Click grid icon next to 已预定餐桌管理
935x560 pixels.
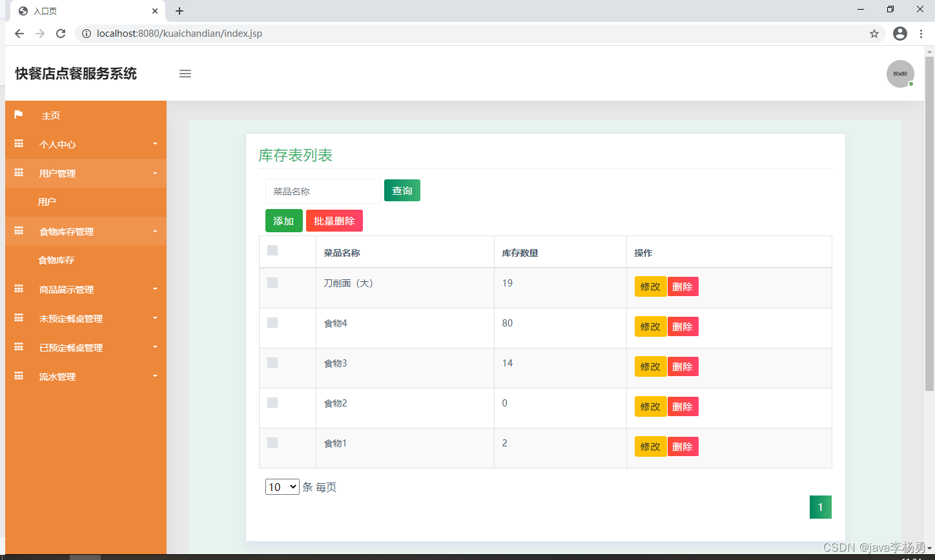[x=19, y=347]
